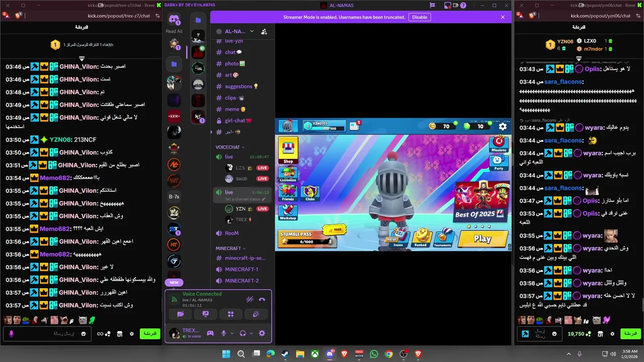Open the B-7s server in server list
The image size is (644, 362).
click(174, 197)
